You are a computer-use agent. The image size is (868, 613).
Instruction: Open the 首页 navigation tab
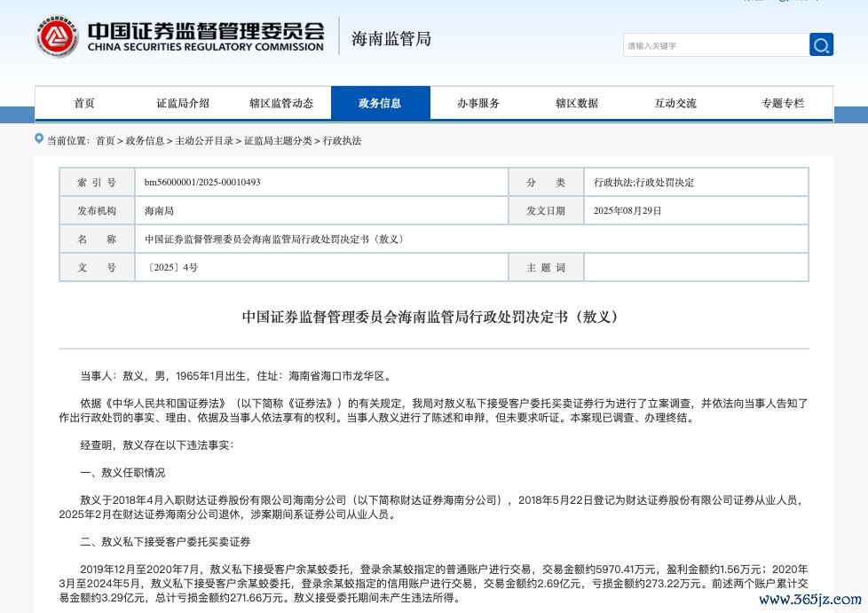84,104
